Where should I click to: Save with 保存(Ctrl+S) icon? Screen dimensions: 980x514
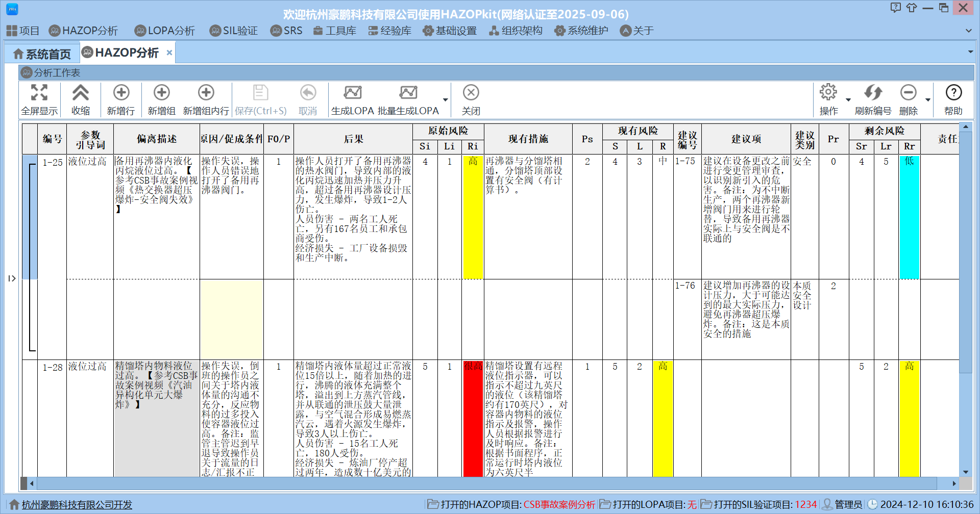pos(260,93)
